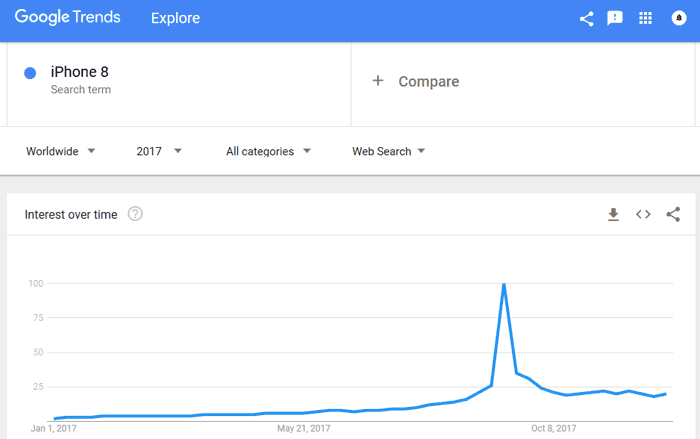Open the 2017 time range dropdown
The width and height of the screenshot is (700, 439).
point(158,151)
